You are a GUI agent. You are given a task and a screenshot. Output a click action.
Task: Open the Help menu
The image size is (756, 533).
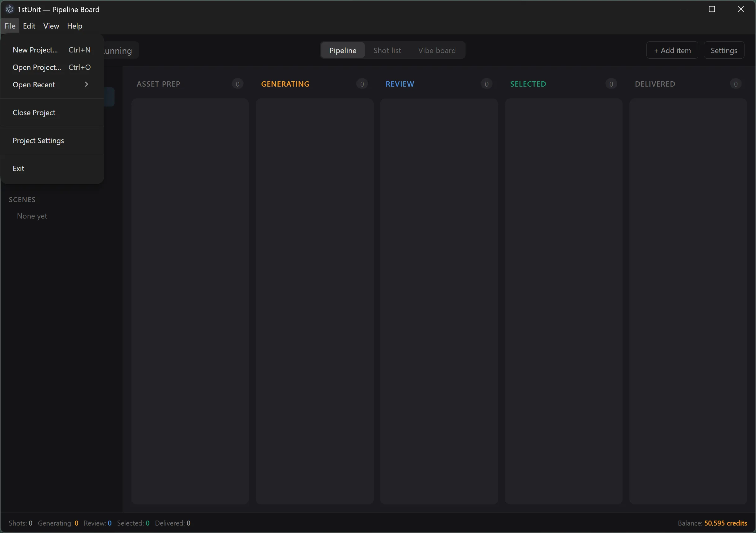click(x=75, y=26)
